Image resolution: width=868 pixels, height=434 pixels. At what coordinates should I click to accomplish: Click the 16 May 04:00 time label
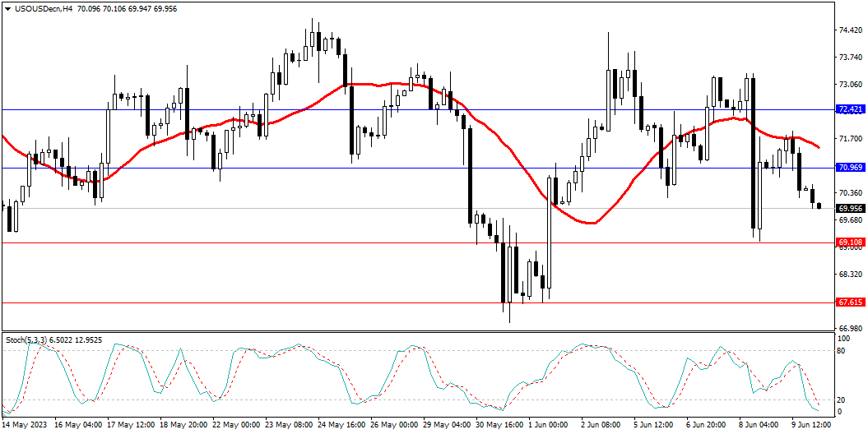(x=77, y=425)
